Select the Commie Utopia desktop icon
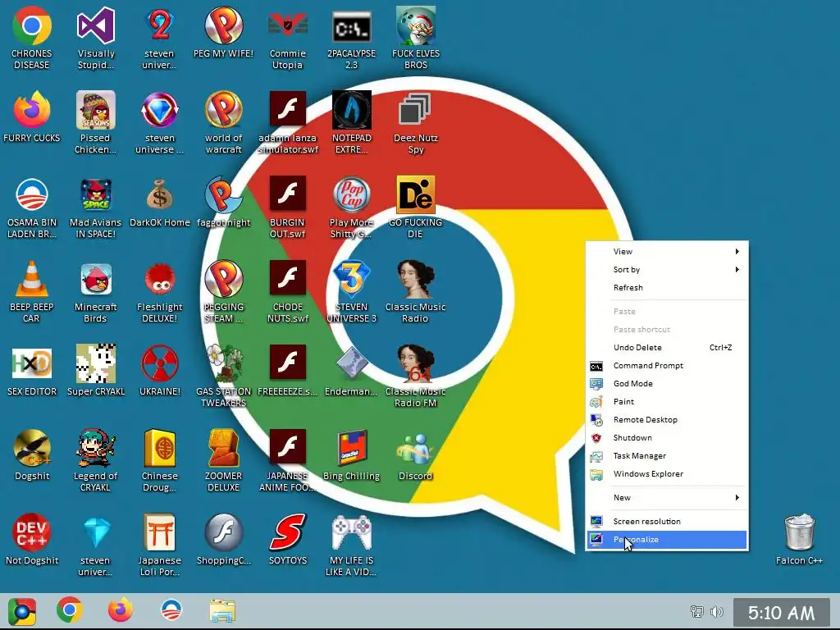Image resolution: width=840 pixels, height=630 pixels. coord(288,25)
